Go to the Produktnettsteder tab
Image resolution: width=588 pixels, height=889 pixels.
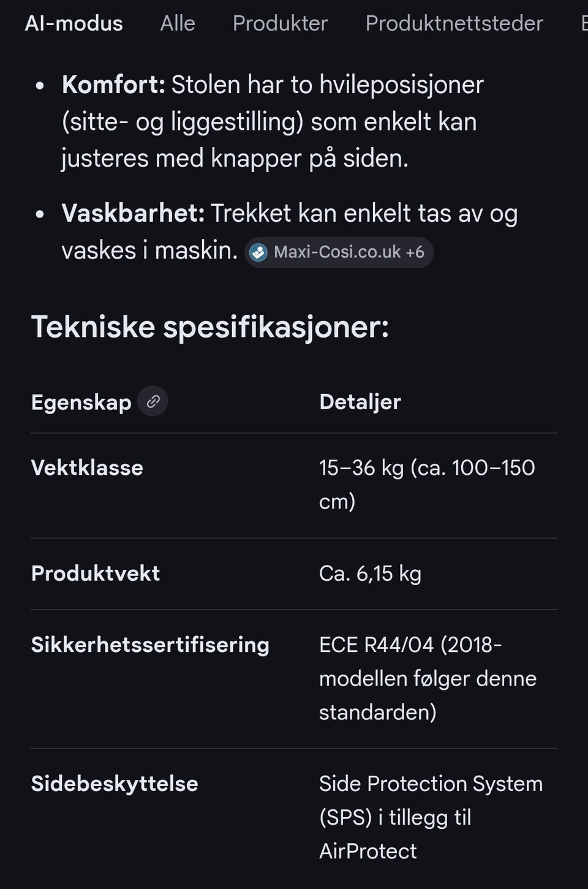pos(454,23)
